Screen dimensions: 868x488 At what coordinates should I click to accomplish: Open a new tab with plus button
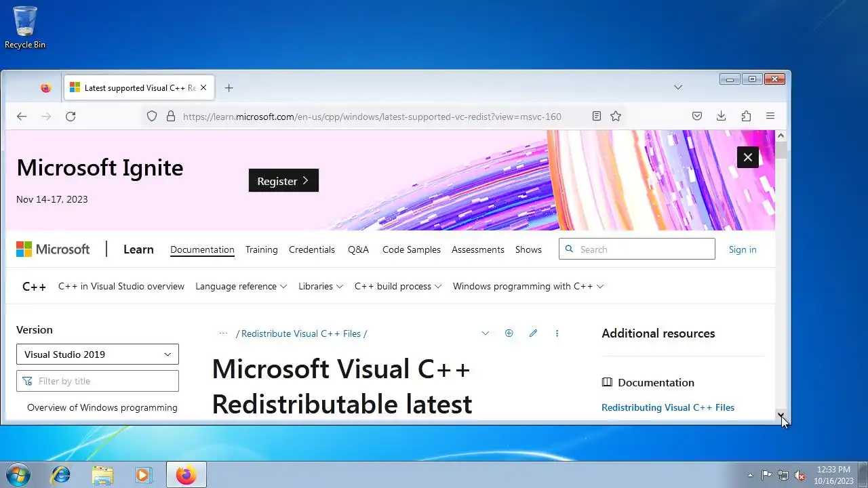[x=229, y=87]
